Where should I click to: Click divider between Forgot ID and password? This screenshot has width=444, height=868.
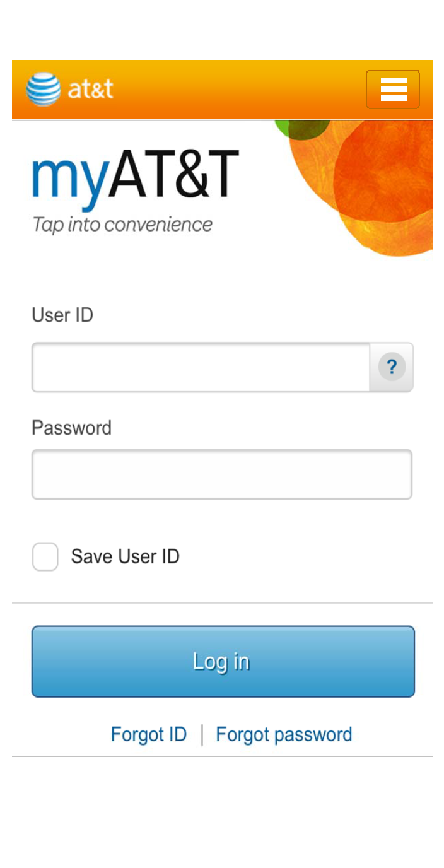click(x=202, y=735)
